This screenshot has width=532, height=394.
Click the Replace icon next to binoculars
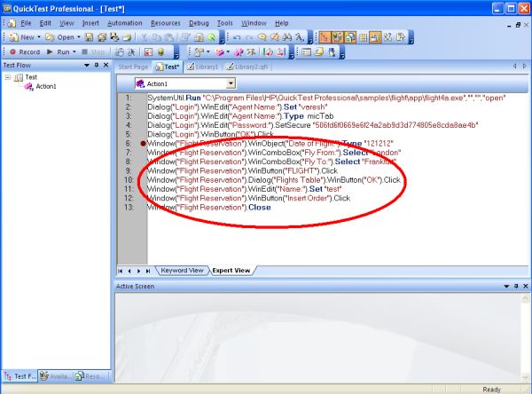tap(300, 37)
